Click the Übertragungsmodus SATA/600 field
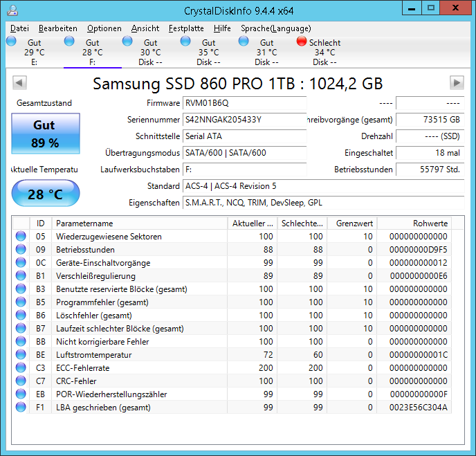 point(244,153)
